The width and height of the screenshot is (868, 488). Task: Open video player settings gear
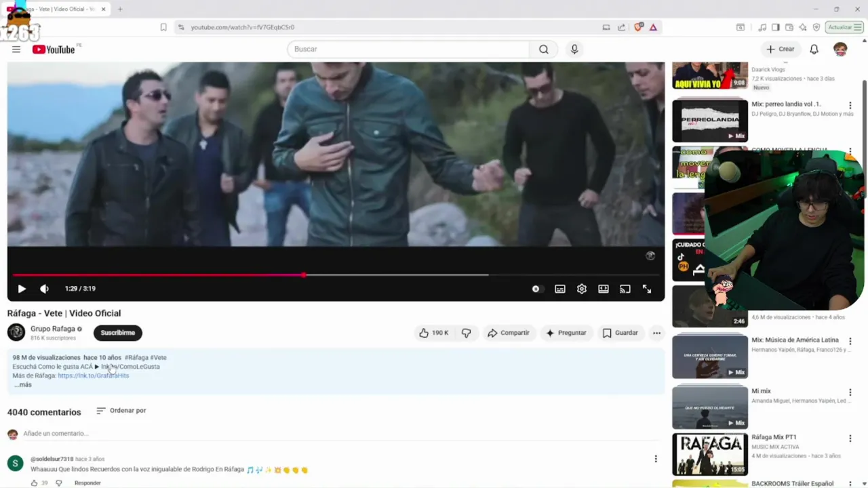[582, 289]
